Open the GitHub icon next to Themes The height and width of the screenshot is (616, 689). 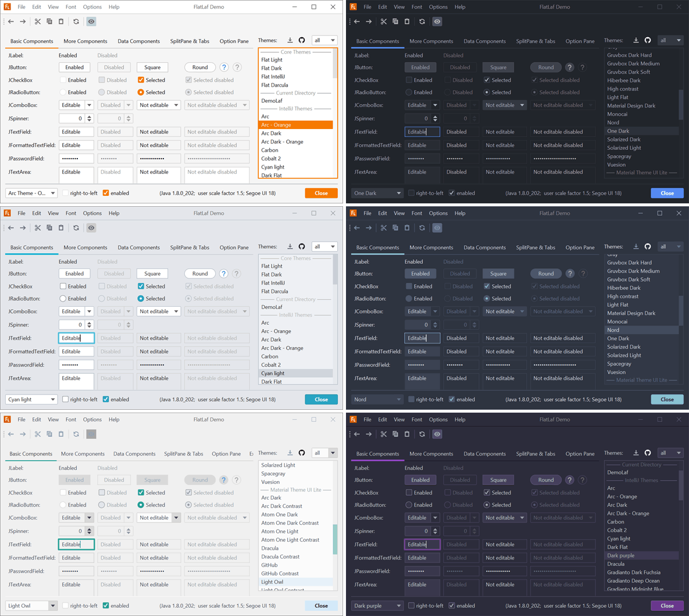pos(301,40)
